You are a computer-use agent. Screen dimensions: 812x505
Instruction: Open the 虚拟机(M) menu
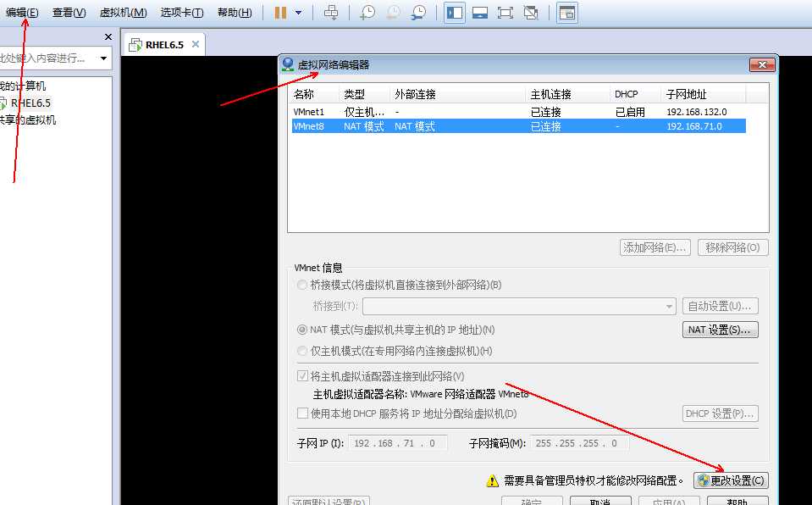pos(124,13)
